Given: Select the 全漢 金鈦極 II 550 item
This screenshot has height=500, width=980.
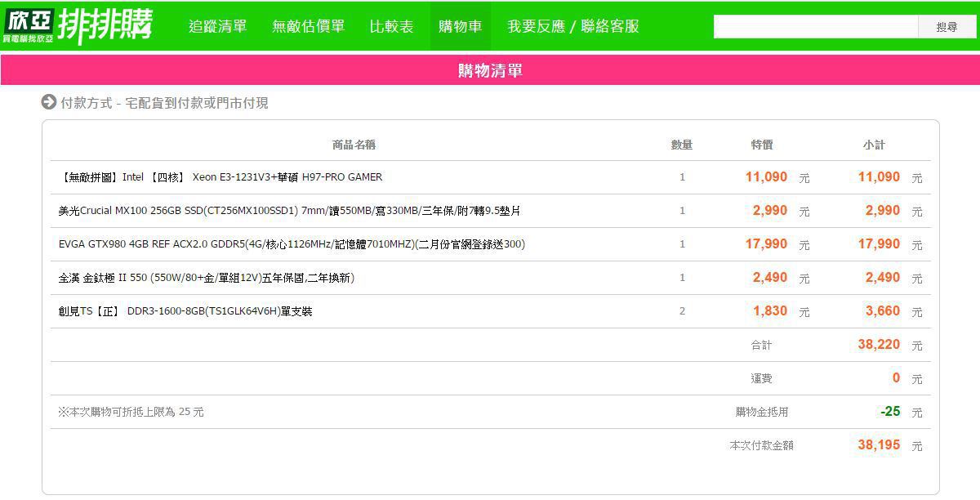Looking at the screenshot, I should (x=207, y=278).
